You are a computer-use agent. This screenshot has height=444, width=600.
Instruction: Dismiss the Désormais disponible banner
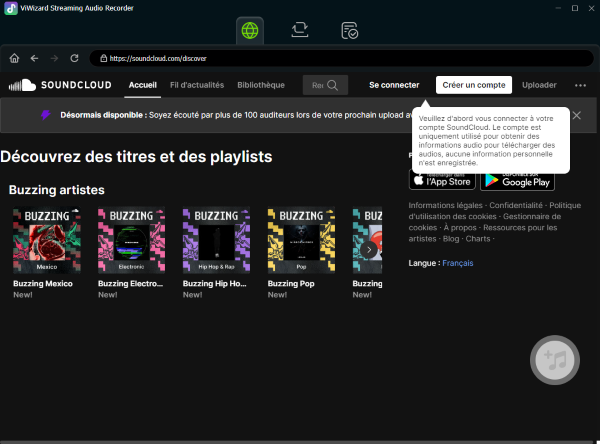click(576, 115)
